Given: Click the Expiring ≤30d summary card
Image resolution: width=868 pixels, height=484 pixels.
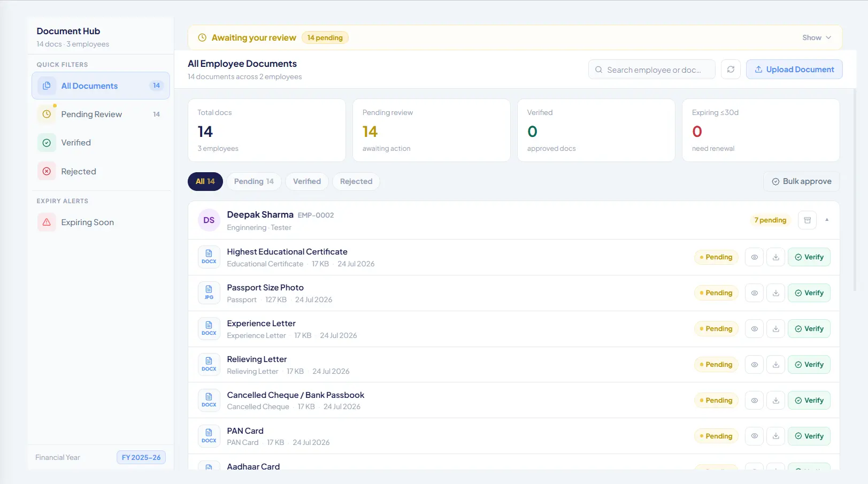Looking at the screenshot, I should (x=761, y=130).
